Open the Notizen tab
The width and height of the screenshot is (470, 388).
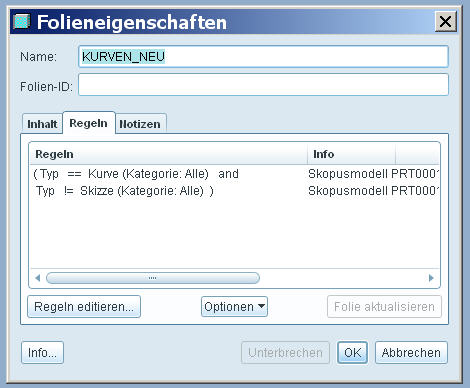pos(140,124)
